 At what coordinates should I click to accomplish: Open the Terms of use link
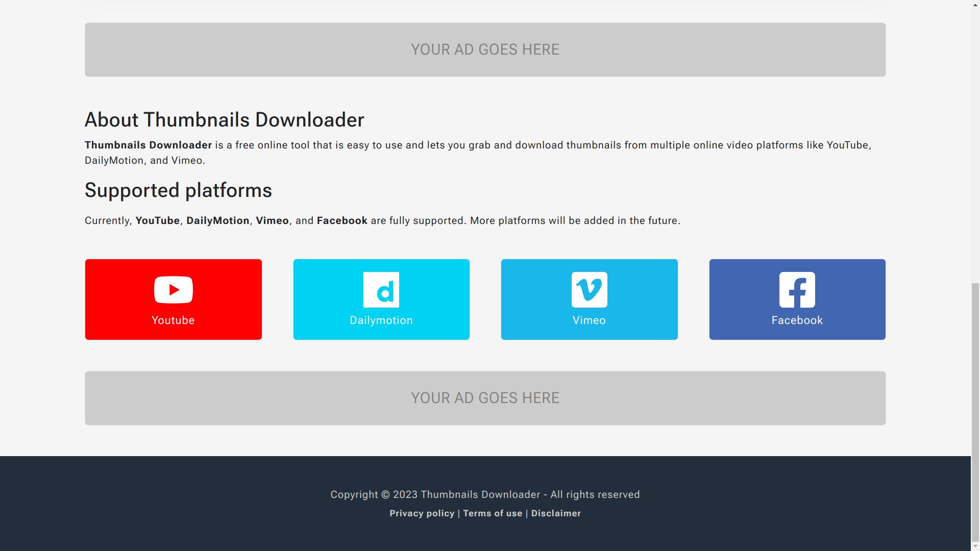point(493,513)
